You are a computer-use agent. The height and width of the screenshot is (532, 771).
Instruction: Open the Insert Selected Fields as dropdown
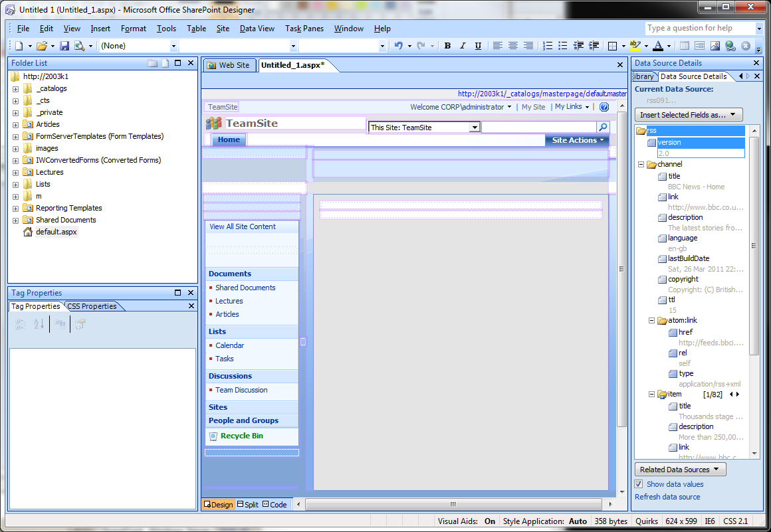689,114
